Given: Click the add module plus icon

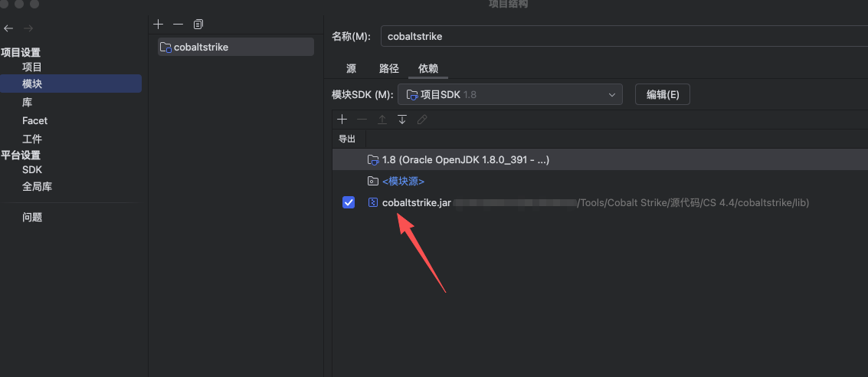Looking at the screenshot, I should [159, 25].
